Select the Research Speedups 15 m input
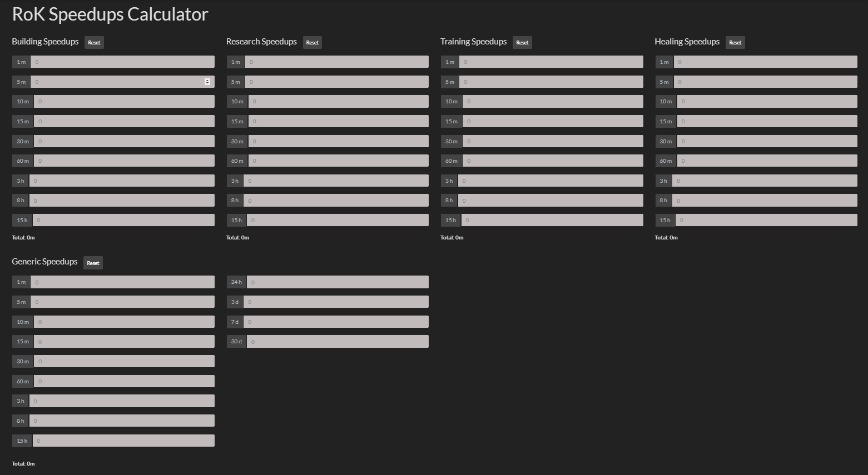Image resolution: width=868 pixels, height=475 pixels. click(339, 121)
